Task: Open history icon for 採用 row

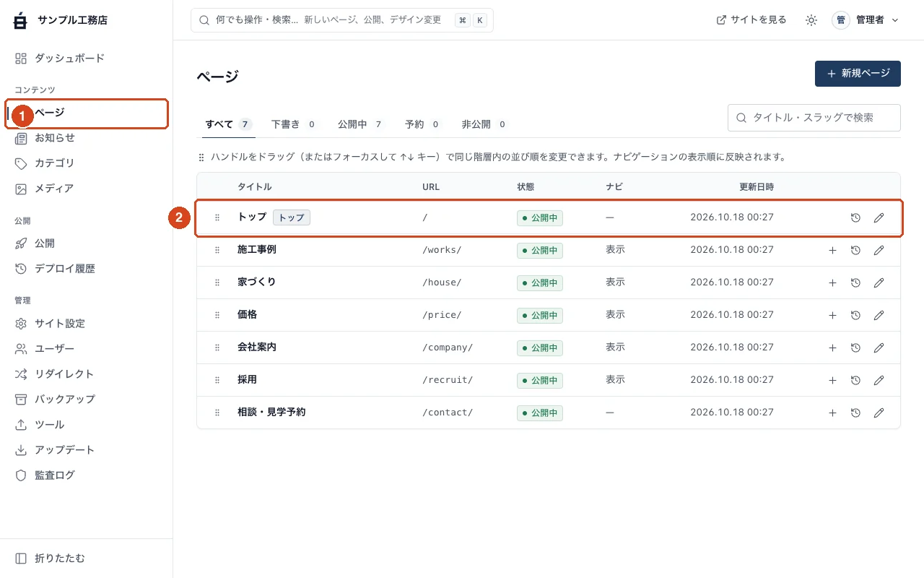Action: coord(855,380)
